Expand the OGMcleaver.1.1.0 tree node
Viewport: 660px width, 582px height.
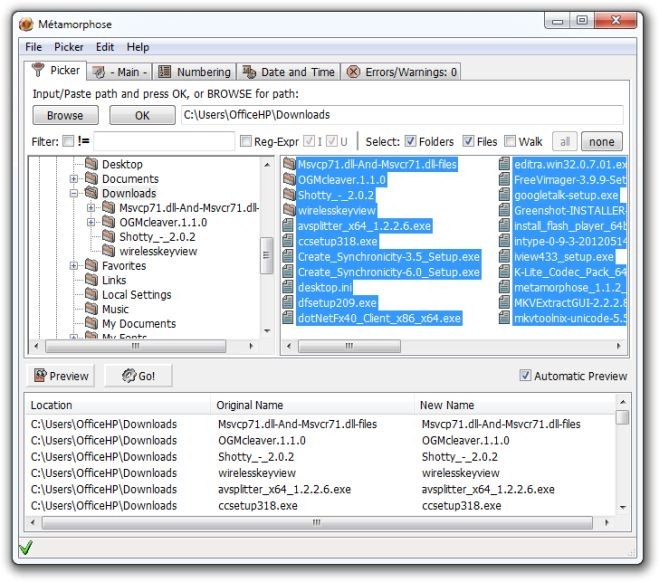[x=92, y=222]
